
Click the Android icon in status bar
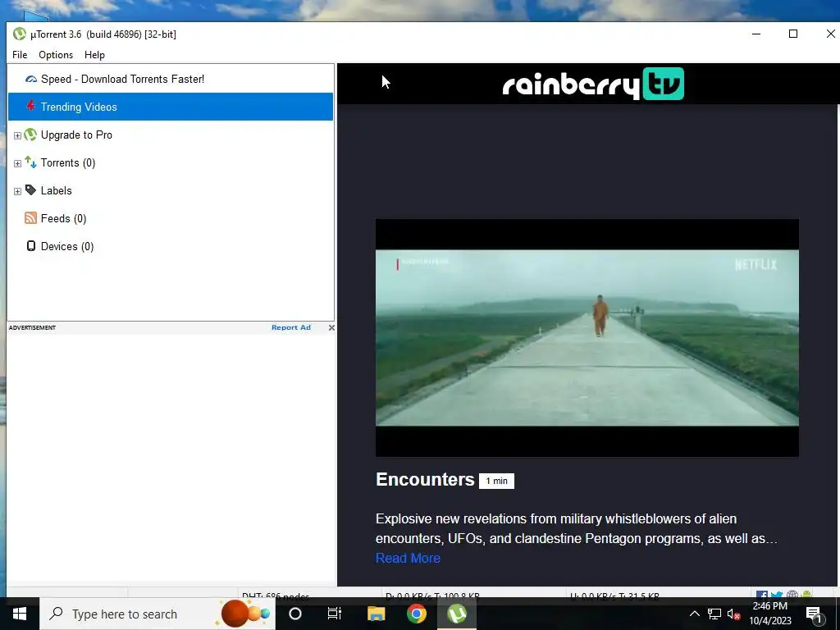pyautogui.click(x=807, y=595)
